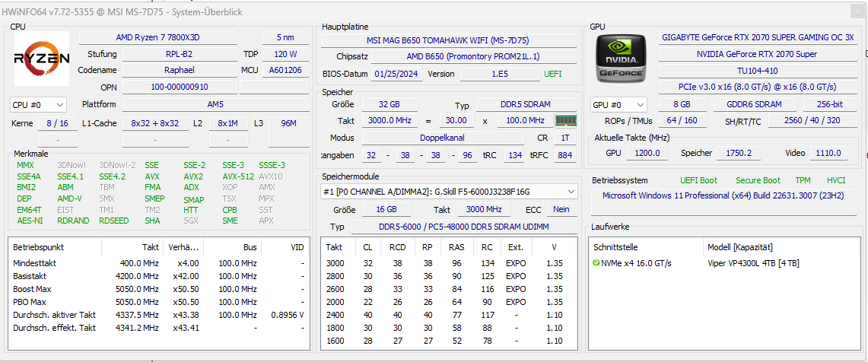The height and width of the screenshot is (362, 868).
Task: Select the PBO Max row
Action: click(x=158, y=302)
